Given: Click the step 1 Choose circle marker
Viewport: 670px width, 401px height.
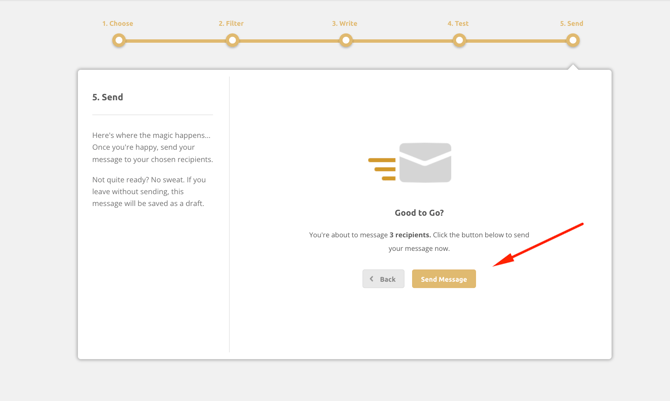Looking at the screenshot, I should 119,41.
